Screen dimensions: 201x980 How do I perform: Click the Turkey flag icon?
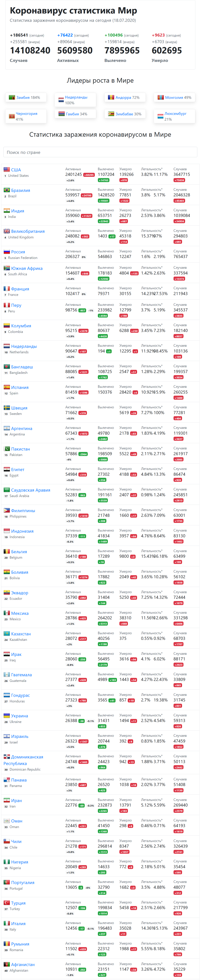[x=6, y=903]
